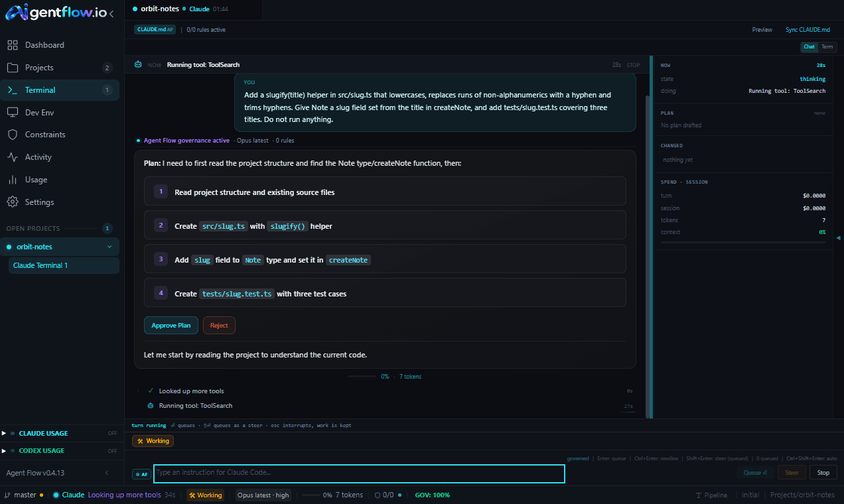Open the Terminal menu item
This screenshot has height=504, width=844.
[60, 90]
